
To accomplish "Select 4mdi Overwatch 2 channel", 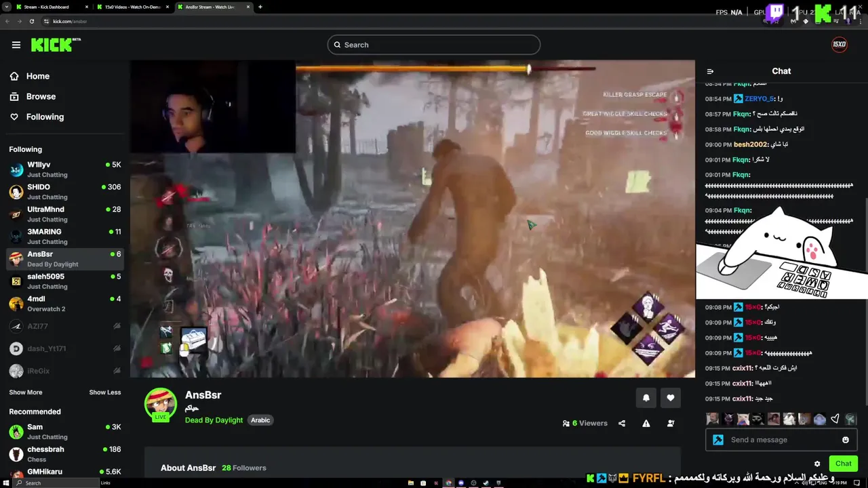I will click(x=65, y=304).
